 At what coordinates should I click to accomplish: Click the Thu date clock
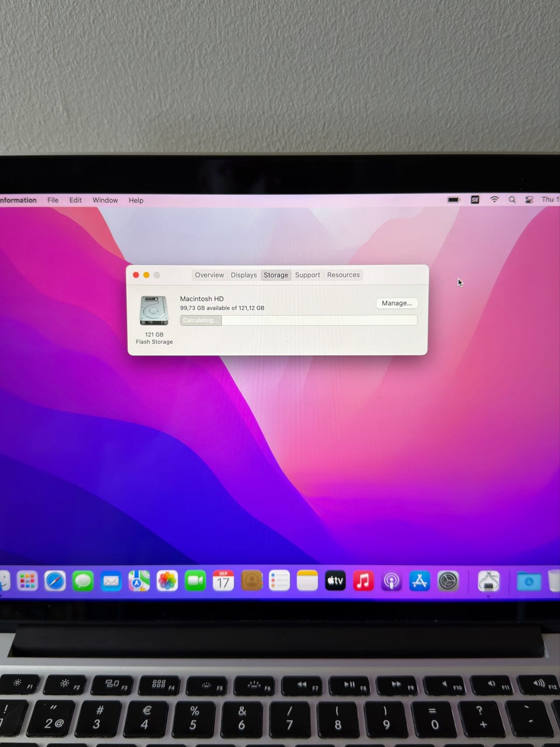[x=550, y=200]
